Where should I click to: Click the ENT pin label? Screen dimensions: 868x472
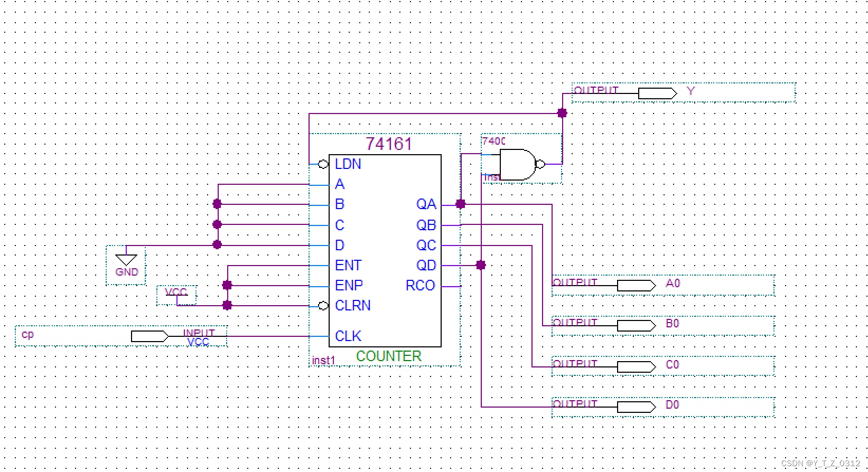point(348,265)
